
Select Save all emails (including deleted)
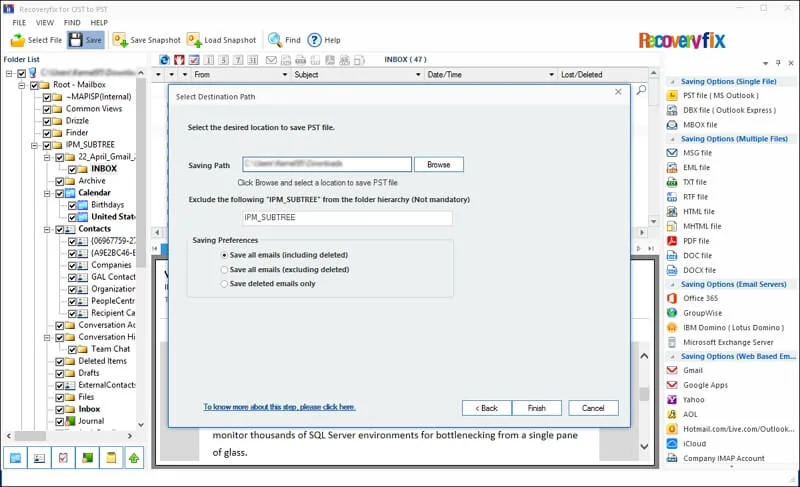(224, 255)
